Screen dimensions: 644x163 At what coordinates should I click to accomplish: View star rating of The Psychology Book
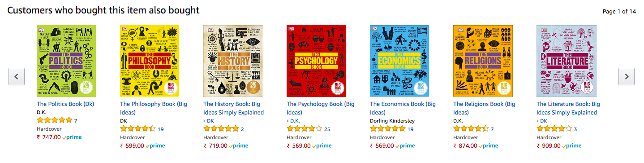[304, 129]
